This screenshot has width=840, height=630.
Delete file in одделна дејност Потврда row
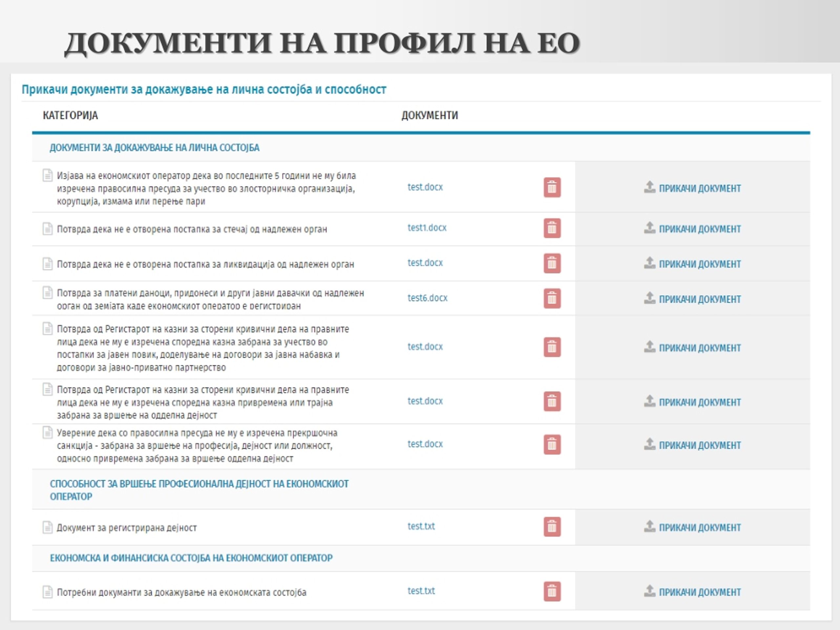pos(552,401)
